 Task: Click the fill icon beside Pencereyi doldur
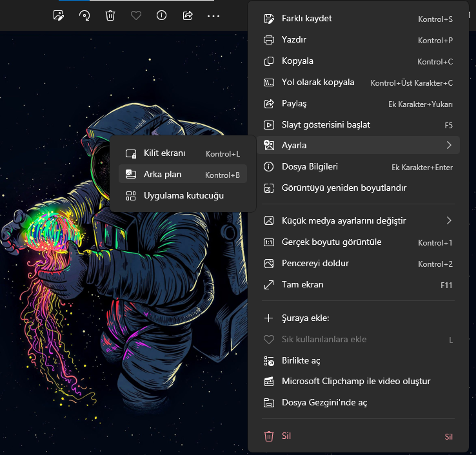[x=269, y=264]
